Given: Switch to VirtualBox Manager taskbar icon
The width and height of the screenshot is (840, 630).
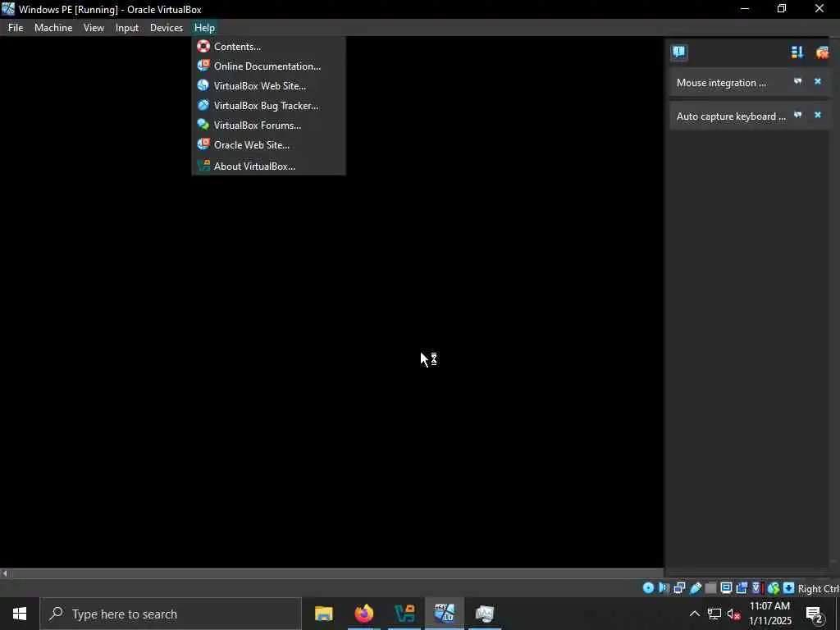Looking at the screenshot, I should [404, 614].
